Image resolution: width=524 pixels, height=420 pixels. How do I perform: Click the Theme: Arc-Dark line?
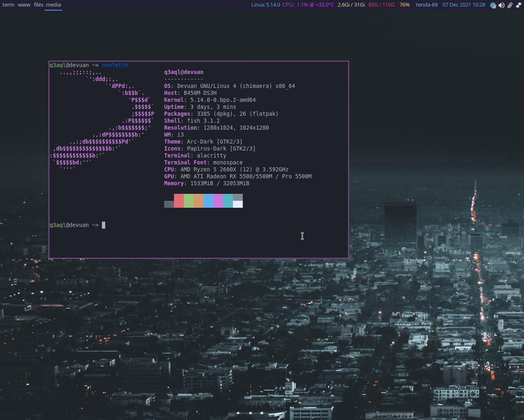click(x=203, y=141)
